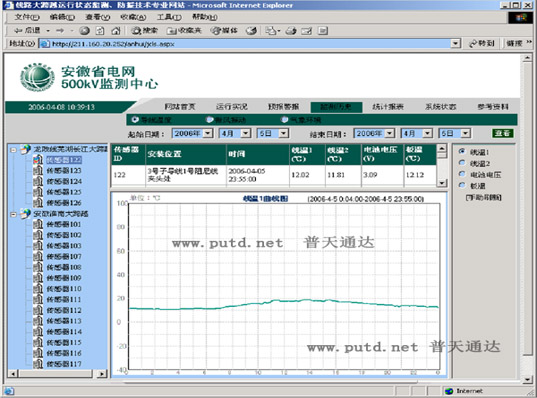Open the start date year dropdown
Viewport: 537px width, 398px height.
208,133
